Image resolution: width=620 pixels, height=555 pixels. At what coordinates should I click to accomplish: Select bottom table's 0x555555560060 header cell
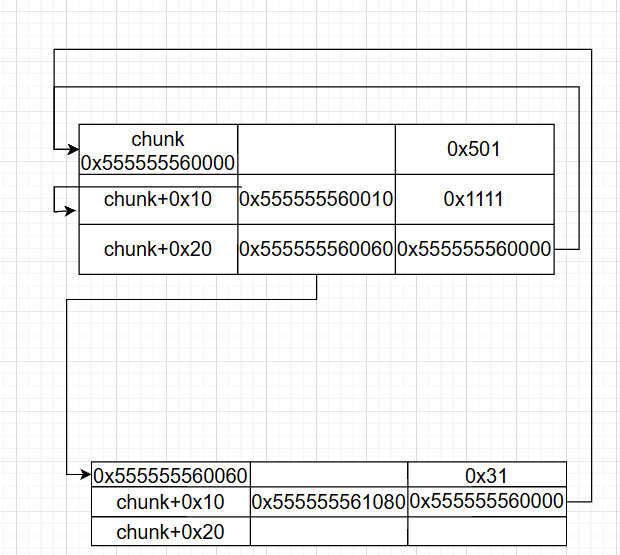click(x=171, y=474)
